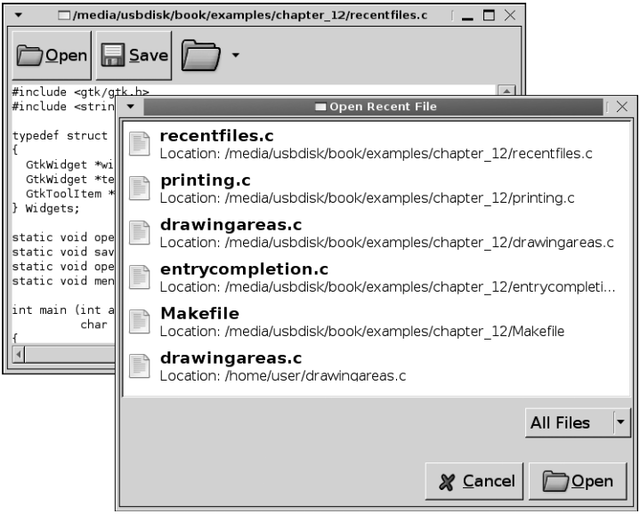The width and height of the screenshot is (640, 514).
Task: Expand the recent files dropdown arrow in toolbar
Action: (x=235, y=56)
